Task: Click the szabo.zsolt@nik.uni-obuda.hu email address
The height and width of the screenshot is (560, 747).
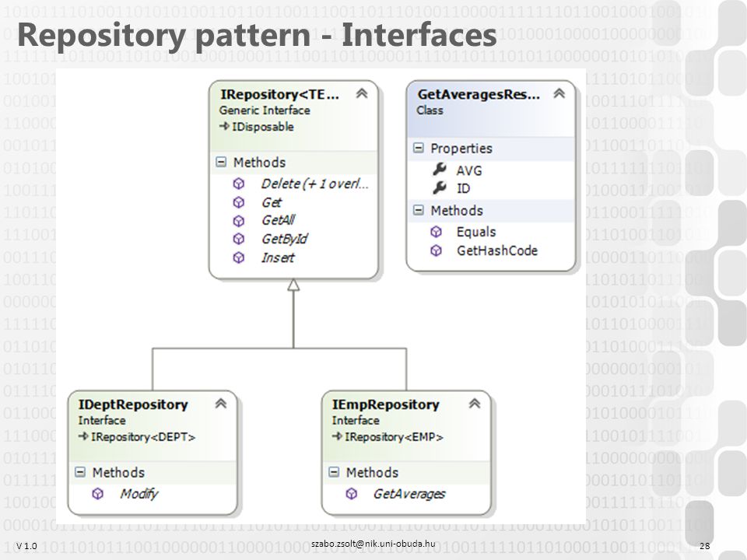Action: [x=373, y=544]
